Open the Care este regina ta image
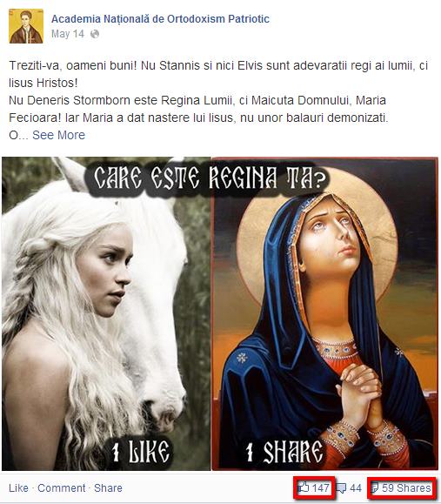 pyautogui.click(x=220, y=313)
